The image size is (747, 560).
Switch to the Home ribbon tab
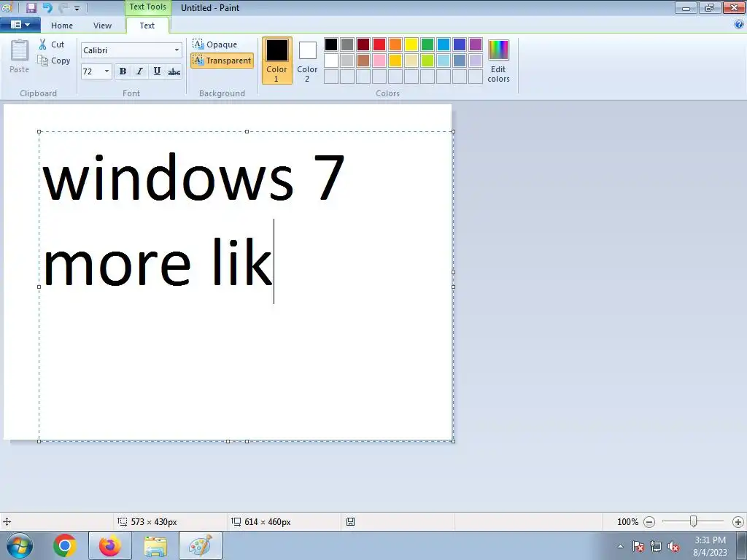62,26
